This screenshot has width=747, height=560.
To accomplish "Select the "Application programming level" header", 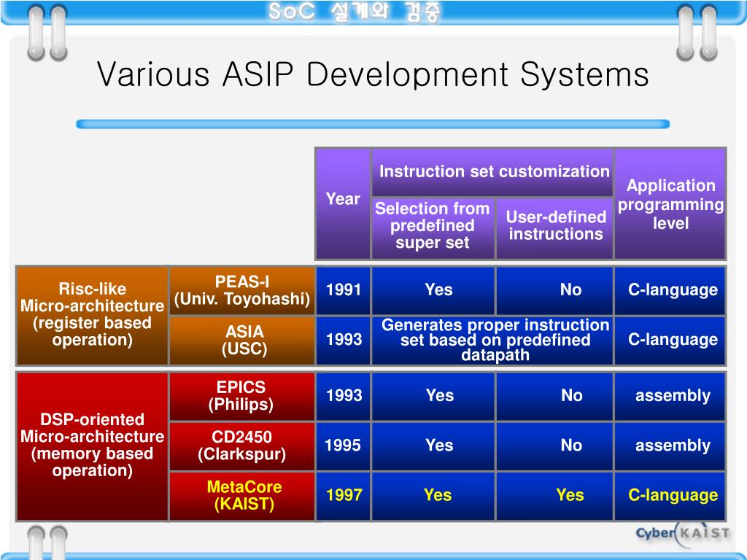I will (670, 203).
